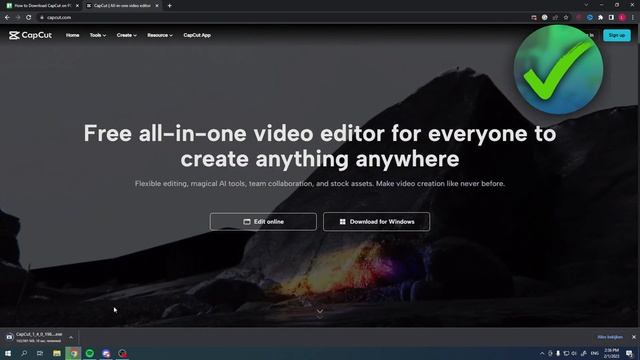Image resolution: width=640 pixels, height=360 pixels.
Task: Open the Home menu item
Action: (73, 35)
